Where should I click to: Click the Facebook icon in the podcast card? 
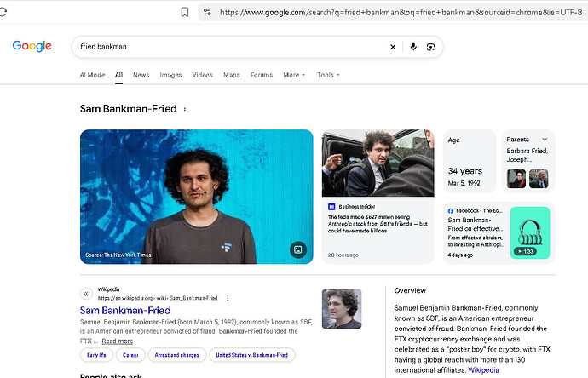point(451,211)
